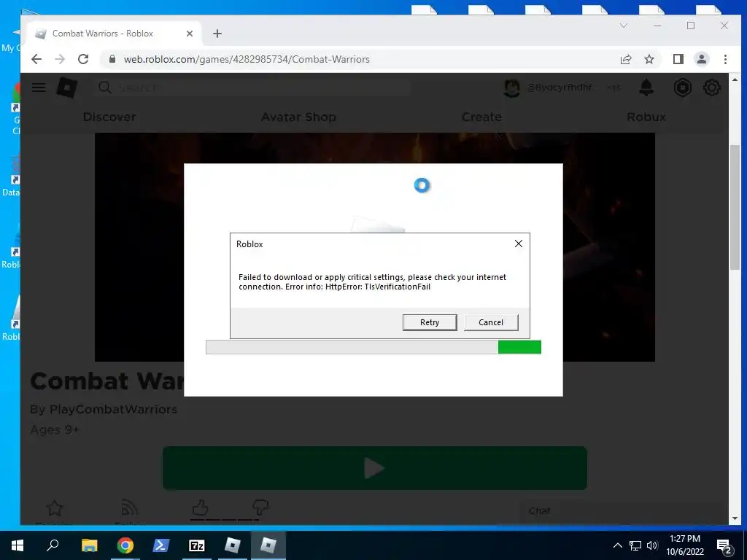Open the Chrome three-dot menu

click(x=725, y=59)
